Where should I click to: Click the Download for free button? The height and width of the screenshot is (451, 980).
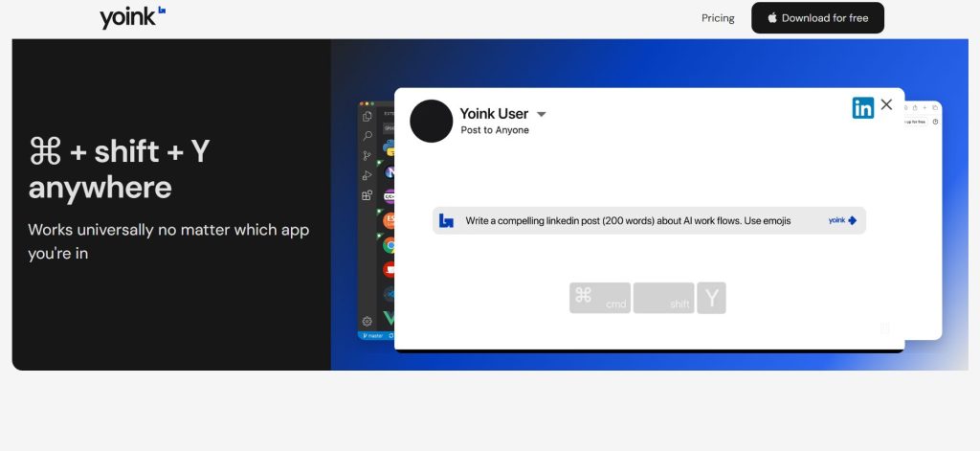tap(817, 17)
